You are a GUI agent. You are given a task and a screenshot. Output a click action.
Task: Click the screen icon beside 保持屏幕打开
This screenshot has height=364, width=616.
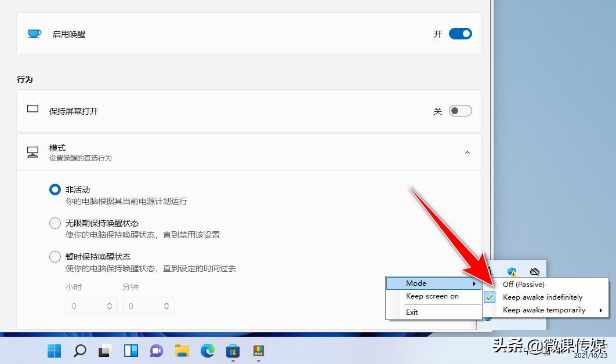32,108
